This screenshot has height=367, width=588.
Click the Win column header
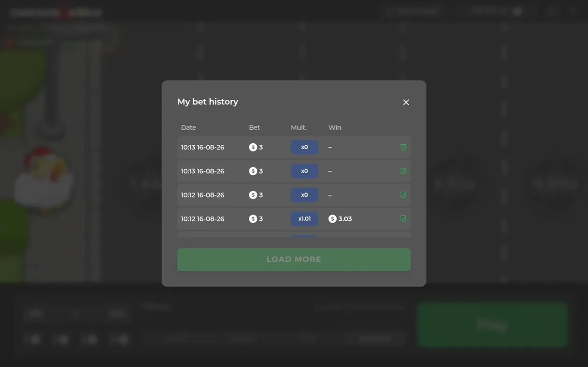[335, 127]
